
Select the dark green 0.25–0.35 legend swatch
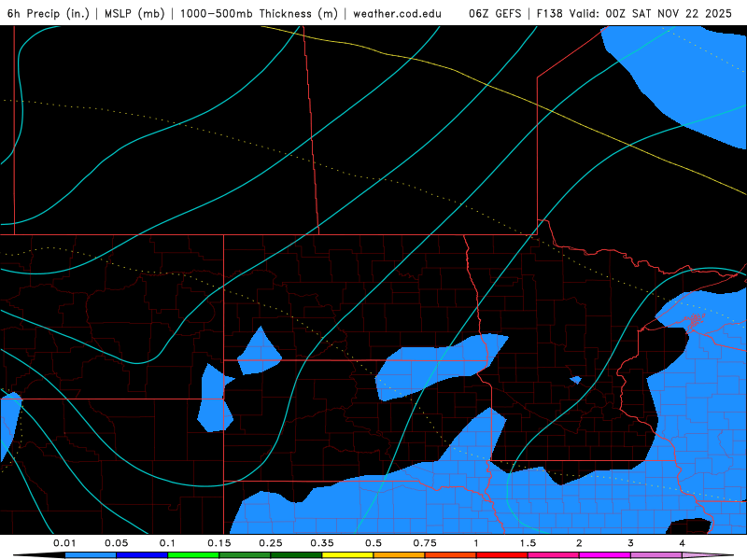click(296, 555)
